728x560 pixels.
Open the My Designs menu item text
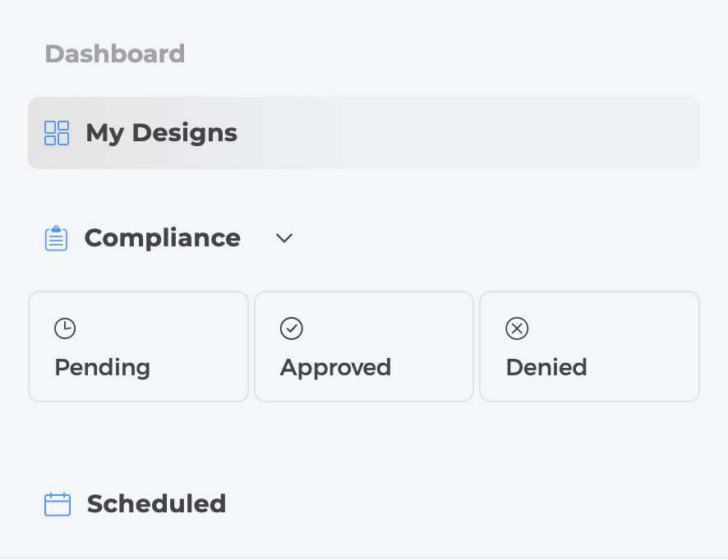point(162,133)
